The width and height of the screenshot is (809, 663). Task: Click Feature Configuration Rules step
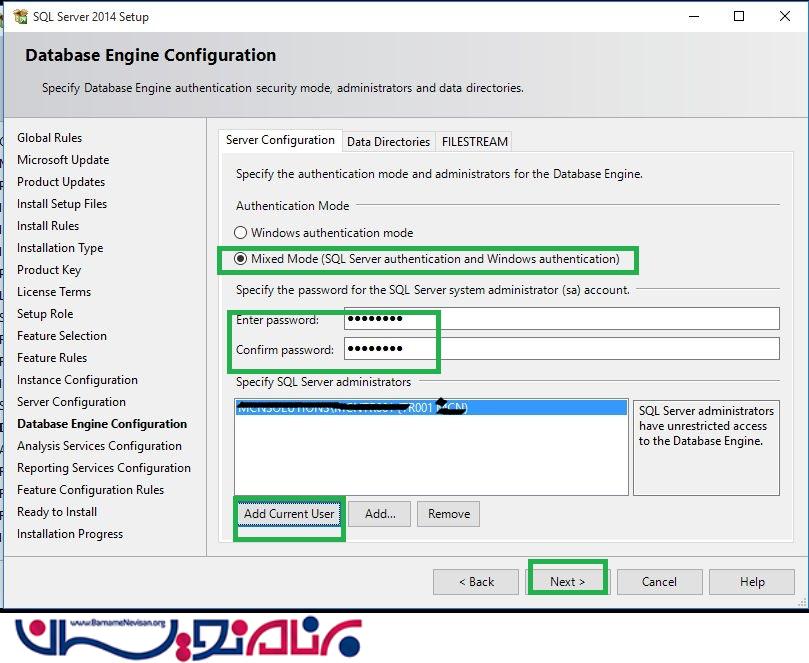(x=90, y=490)
